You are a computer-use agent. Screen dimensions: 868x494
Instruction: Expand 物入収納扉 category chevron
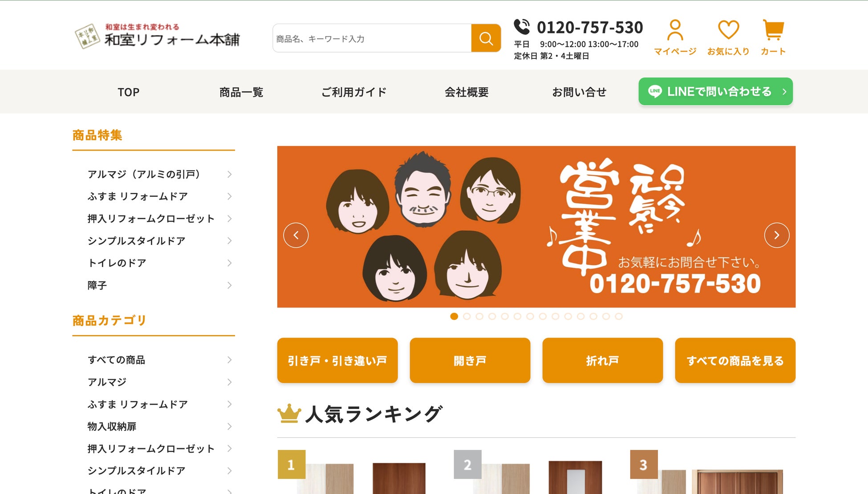229,426
